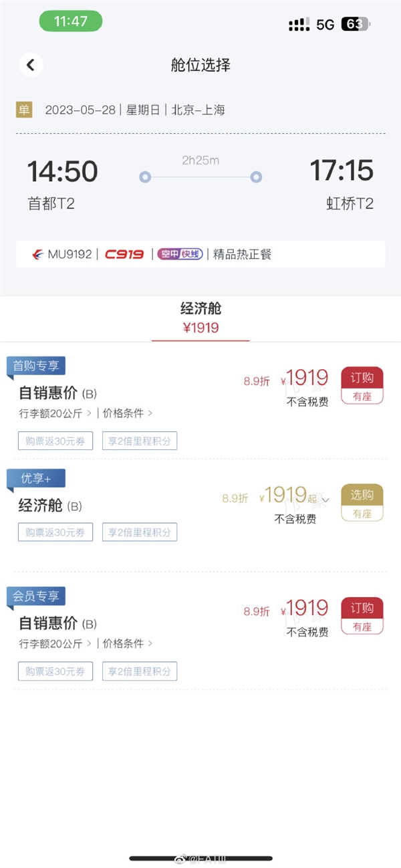Select the 购票返30元券 coupon tag
401x868 pixels.
tap(55, 441)
